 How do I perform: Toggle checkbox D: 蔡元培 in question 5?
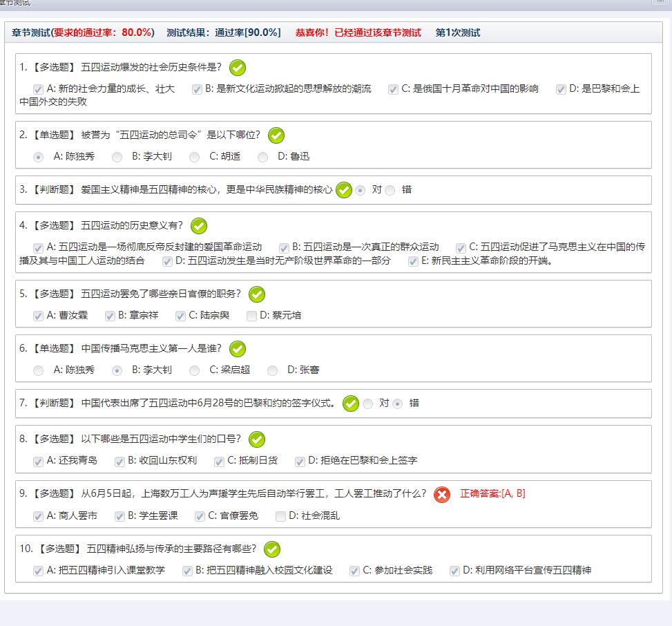coord(252,316)
